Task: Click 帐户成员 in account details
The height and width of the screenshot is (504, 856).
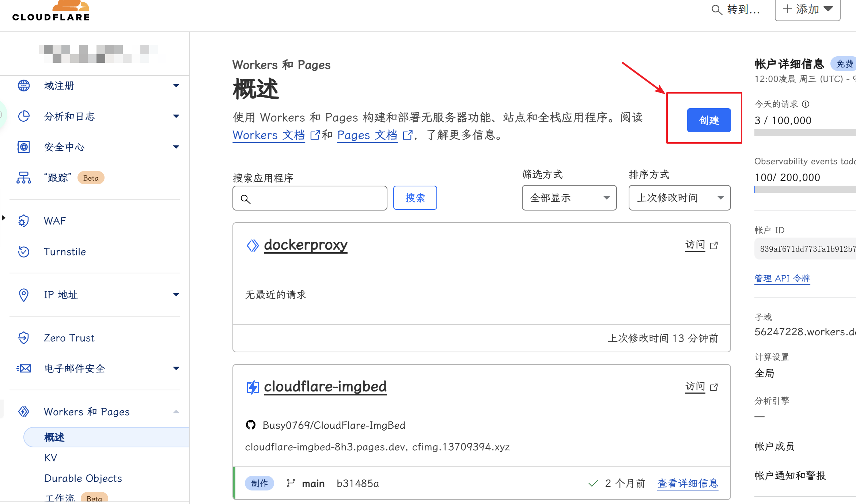Action: 774,446
